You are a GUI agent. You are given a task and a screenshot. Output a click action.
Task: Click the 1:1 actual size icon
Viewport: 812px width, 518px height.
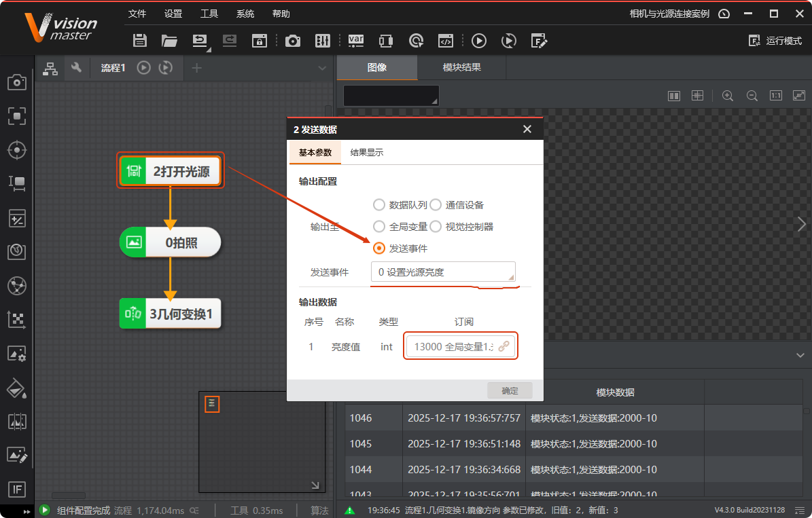click(776, 95)
